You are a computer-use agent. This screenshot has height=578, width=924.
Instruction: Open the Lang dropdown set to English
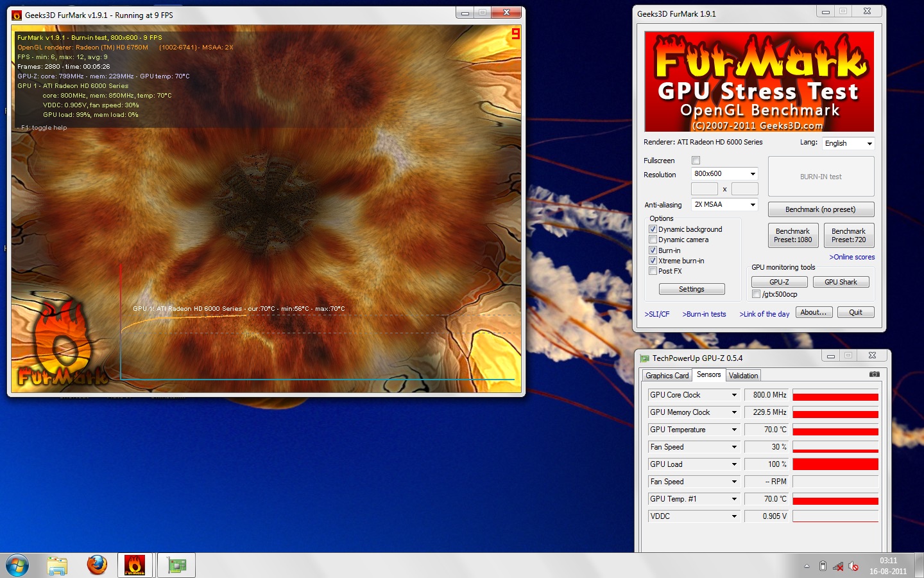pos(848,143)
